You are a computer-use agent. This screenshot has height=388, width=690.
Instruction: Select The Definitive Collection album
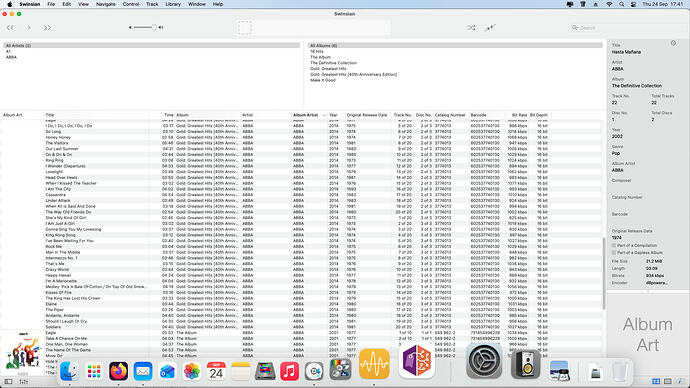click(x=455, y=63)
